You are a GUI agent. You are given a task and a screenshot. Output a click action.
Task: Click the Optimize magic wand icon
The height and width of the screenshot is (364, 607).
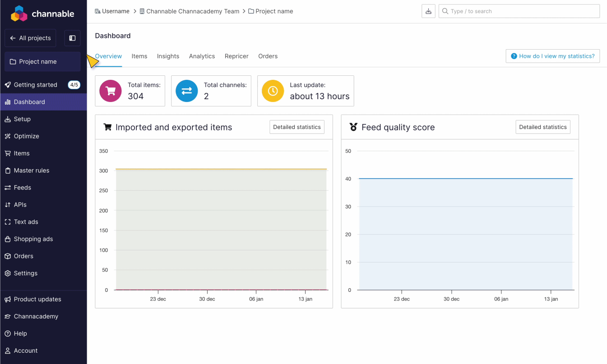[8, 136]
